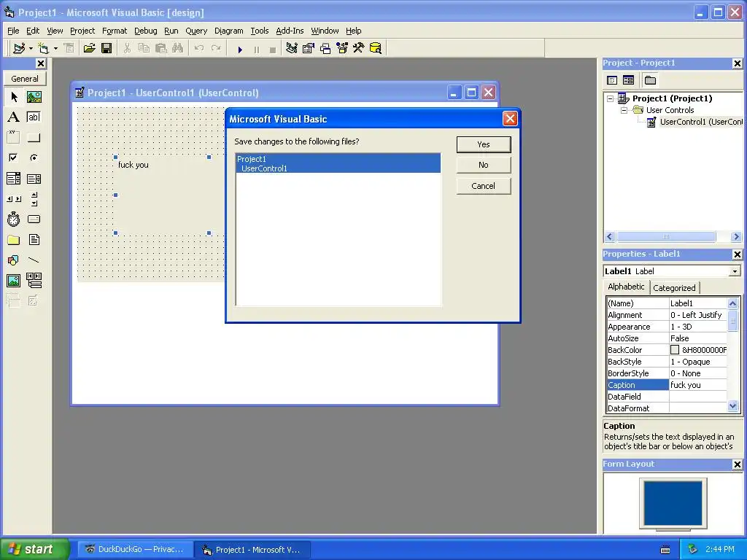Image resolution: width=747 pixels, height=560 pixels.
Task: Click the BackColor swatch value
Action: tap(675, 350)
